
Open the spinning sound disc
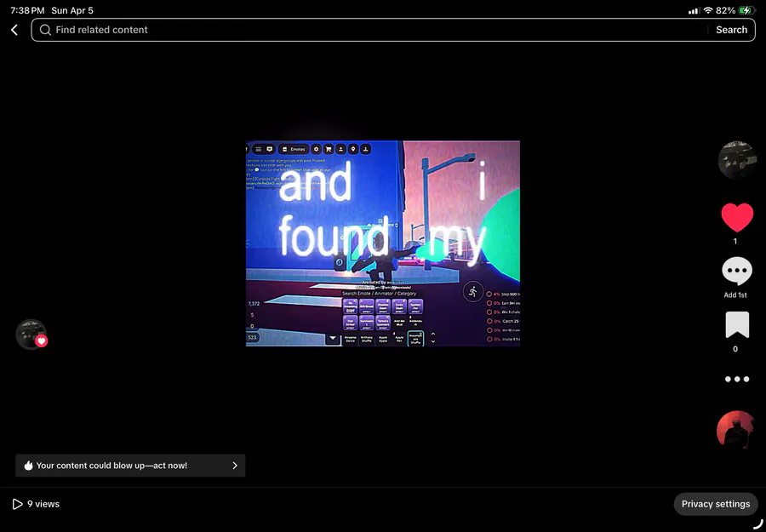pyautogui.click(x=736, y=430)
